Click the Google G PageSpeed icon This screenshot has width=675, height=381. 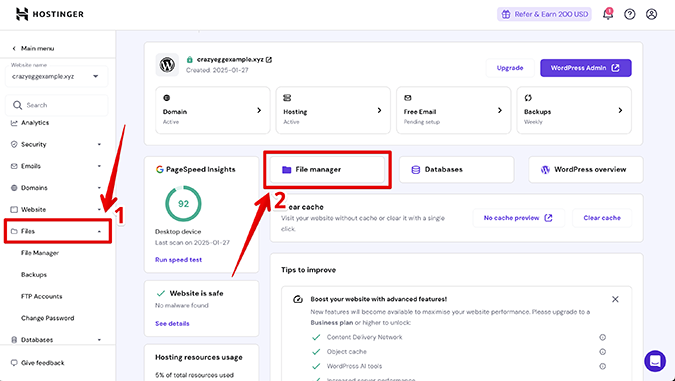point(160,169)
